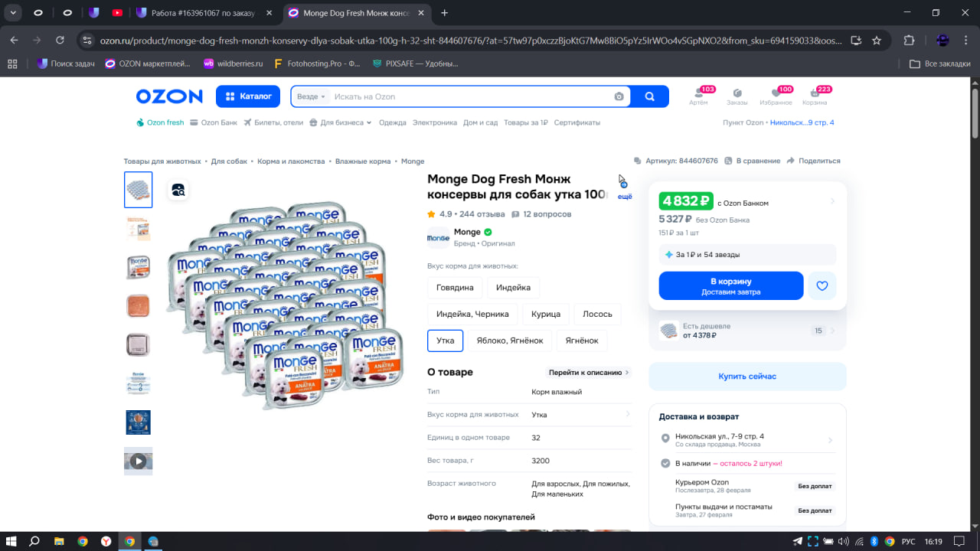The image size is (980, 551).
Task: Open Избранное favorites in the header
Action: click(x=776, y=96)
